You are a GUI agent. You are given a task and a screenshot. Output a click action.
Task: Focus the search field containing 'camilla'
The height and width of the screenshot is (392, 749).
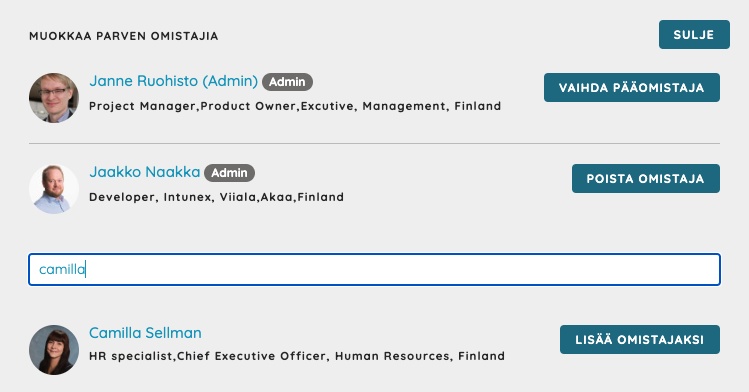[x=374, y=269]
